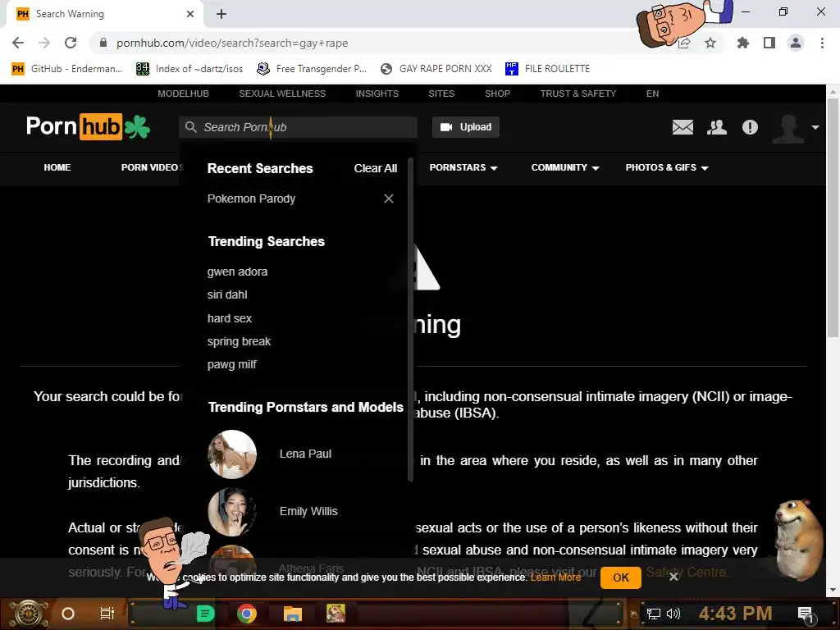
Task: Change language with the EN selector
Action: click(652, 94)
